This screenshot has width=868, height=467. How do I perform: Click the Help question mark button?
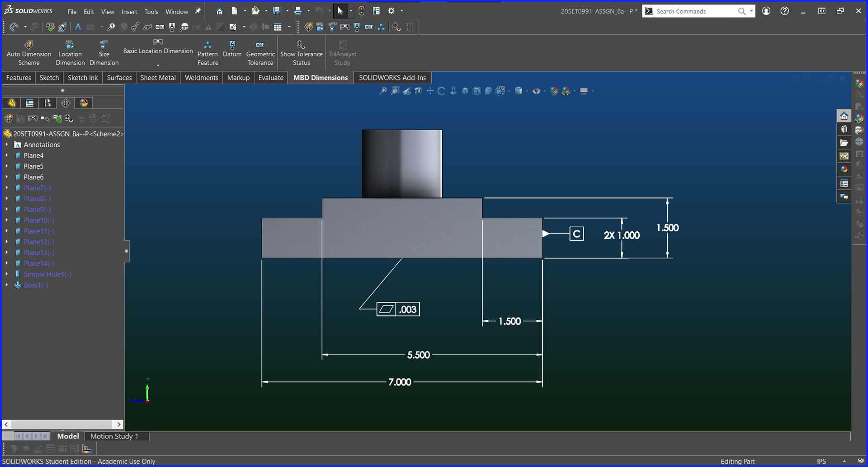[785, 11]
